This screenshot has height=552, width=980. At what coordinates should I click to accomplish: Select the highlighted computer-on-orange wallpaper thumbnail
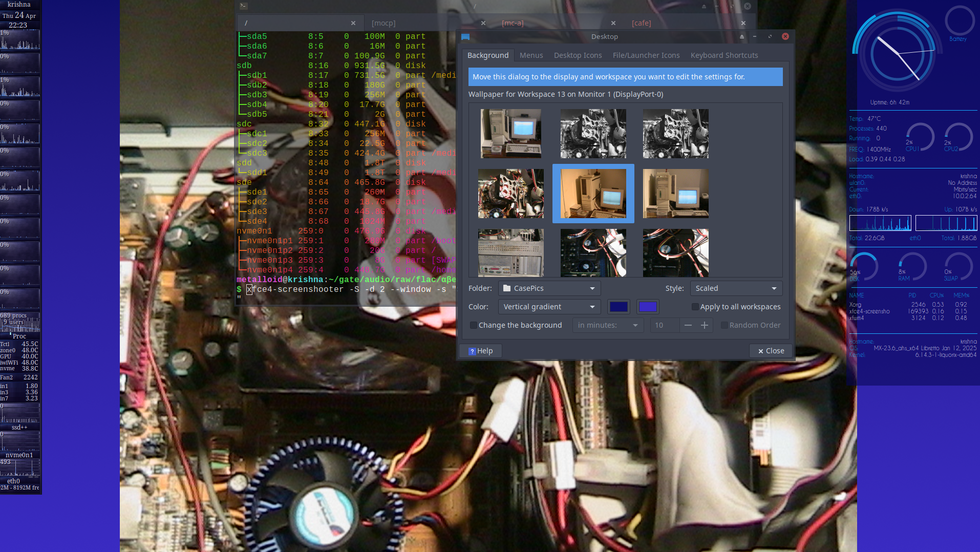pos(593,194)
